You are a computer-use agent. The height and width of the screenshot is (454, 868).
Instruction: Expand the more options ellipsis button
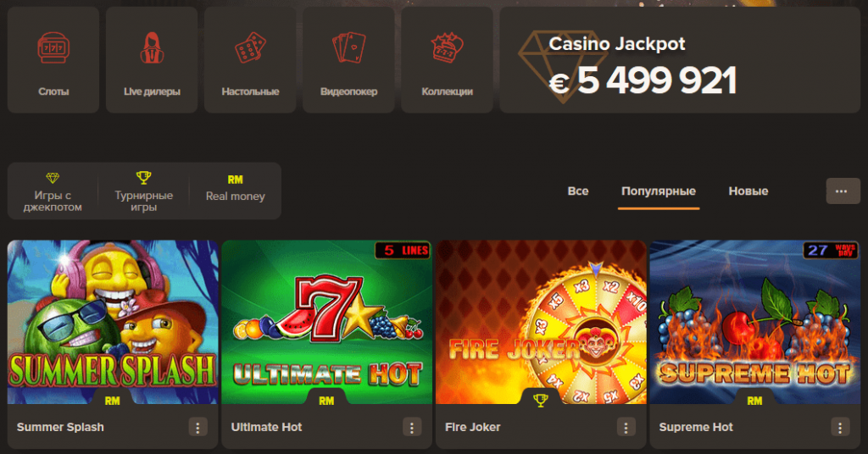pyautogui.click(x=843, y=191)
